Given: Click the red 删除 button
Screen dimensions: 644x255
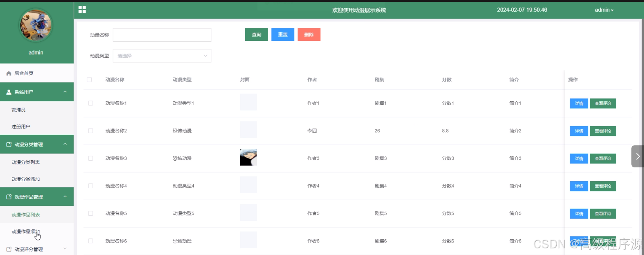Looking at the screenshot, I should click(309, 35).
